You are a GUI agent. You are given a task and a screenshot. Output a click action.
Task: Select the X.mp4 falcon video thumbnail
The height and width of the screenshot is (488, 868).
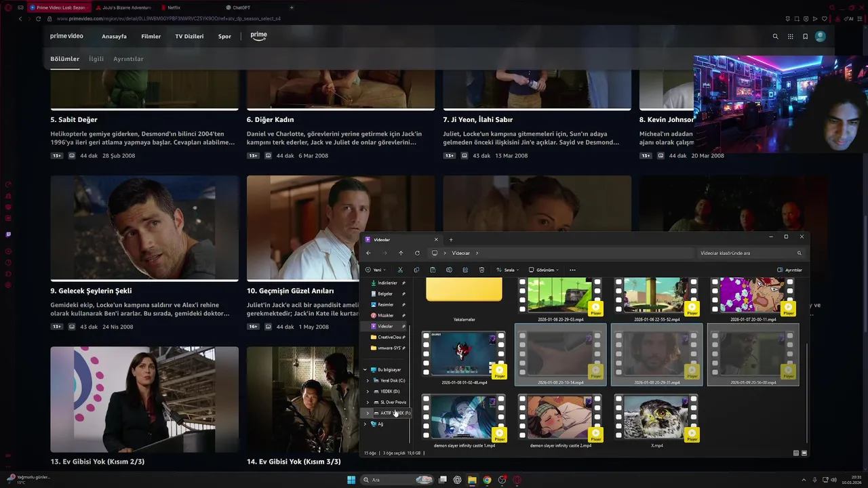(x=656, y=418)
